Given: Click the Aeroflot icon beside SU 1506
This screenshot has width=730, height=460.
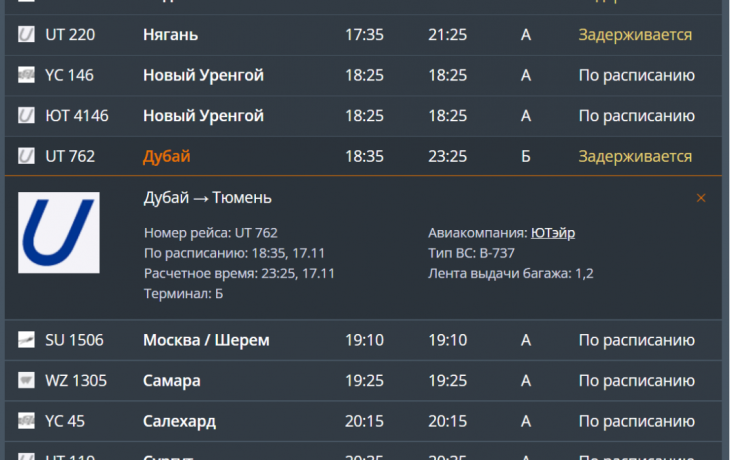Looking at the screenshot, I should [27, 340].
